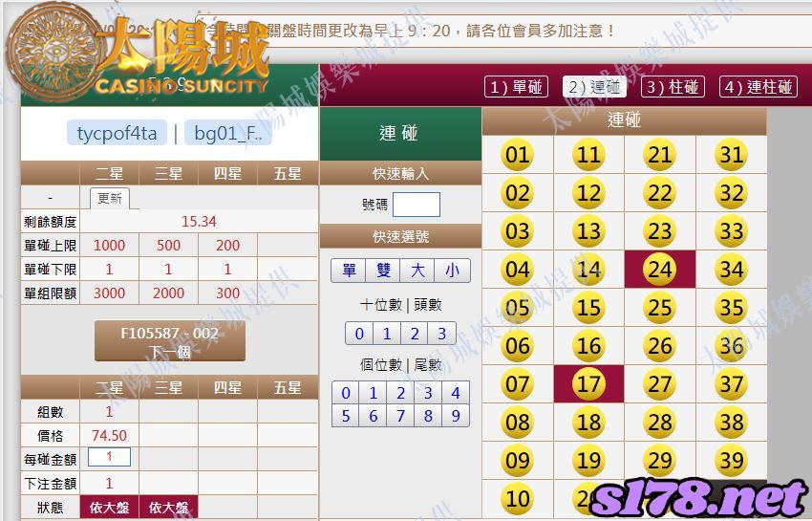Select tens digit 3 under 十位數
Viewport: 812px width, 521px height.
(x=441, y=334)
